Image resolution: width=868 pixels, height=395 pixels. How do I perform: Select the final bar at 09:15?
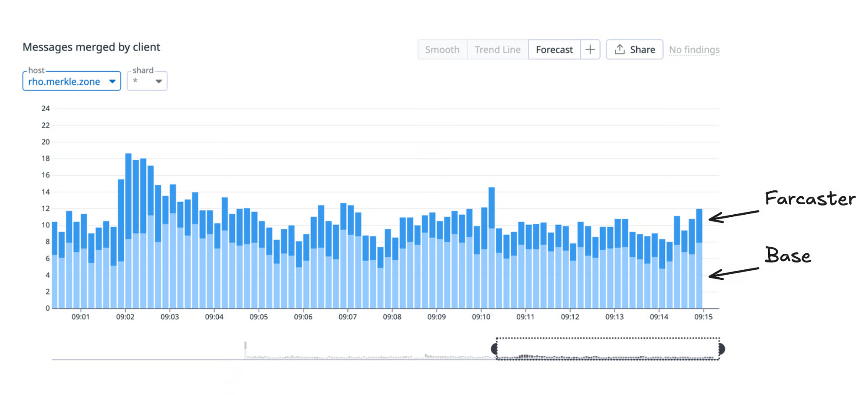coord(699,259)
